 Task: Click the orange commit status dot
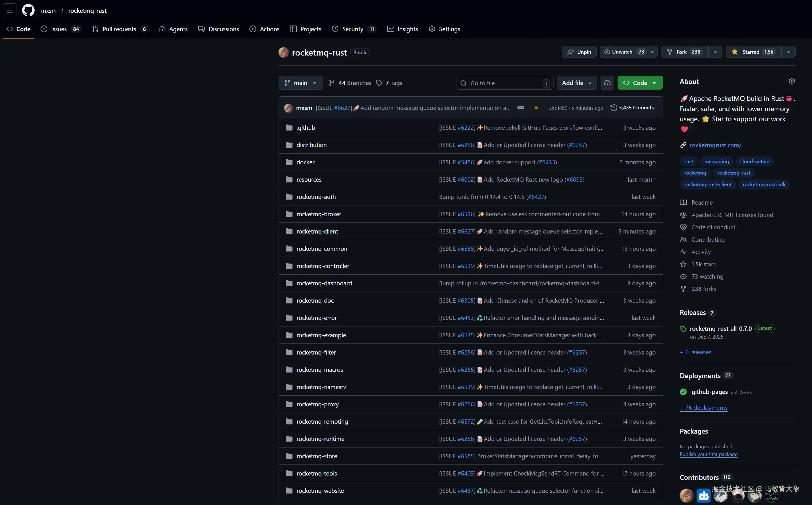click(x=536, y=108)
